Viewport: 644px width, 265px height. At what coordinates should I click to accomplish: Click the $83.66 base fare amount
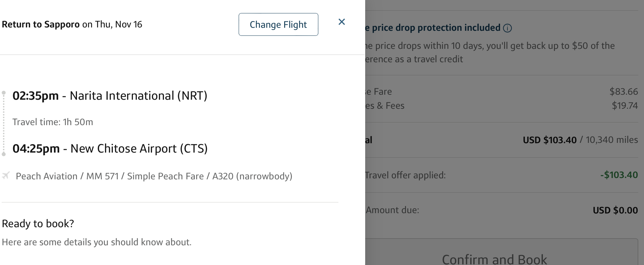tap(623, 91)
